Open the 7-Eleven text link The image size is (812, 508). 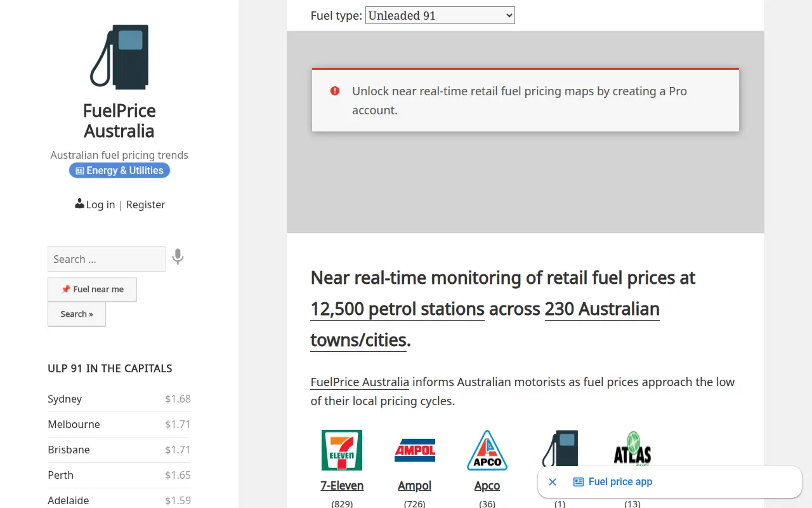coord(342,486)
